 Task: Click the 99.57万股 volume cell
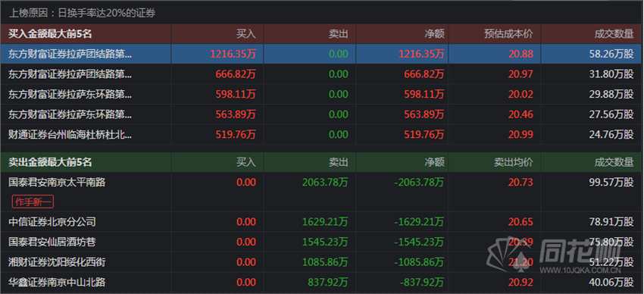click(x=611, y=183)
